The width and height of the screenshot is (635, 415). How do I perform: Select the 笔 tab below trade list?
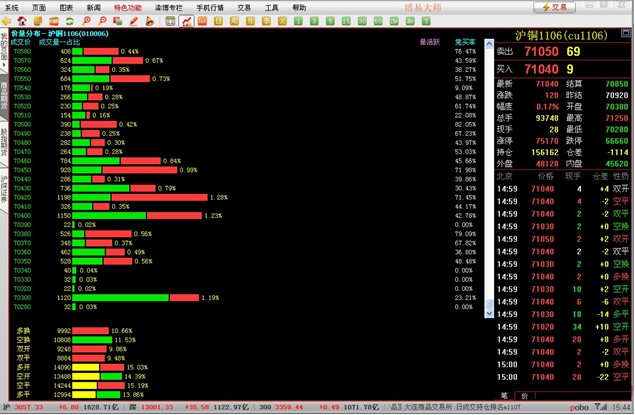coord(503,396)
